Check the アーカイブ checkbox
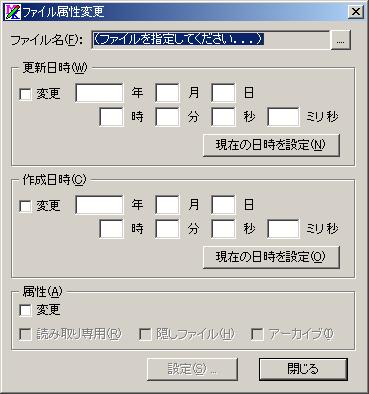Viewport: 369px width, 394px height. click(x=257, y=334)
